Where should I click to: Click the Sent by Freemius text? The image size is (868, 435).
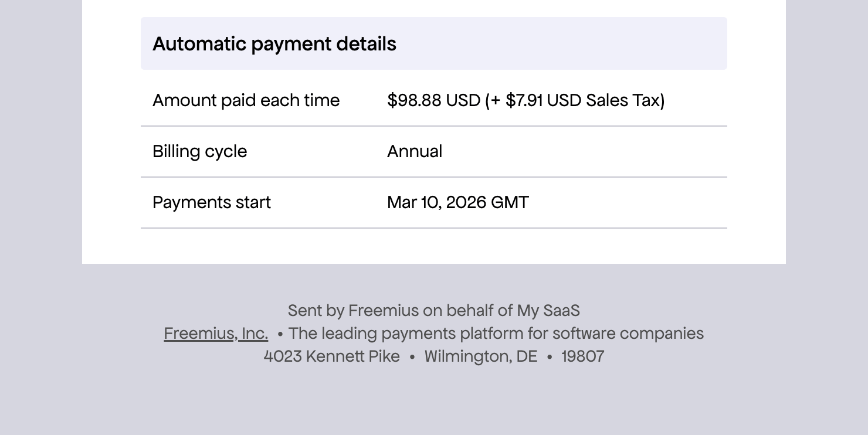click(353, 311)
